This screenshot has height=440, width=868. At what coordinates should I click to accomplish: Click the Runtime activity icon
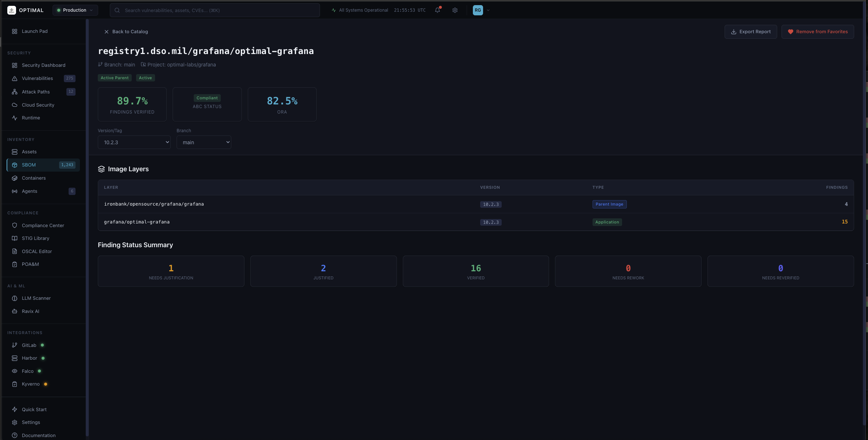[x=15, y=118]
